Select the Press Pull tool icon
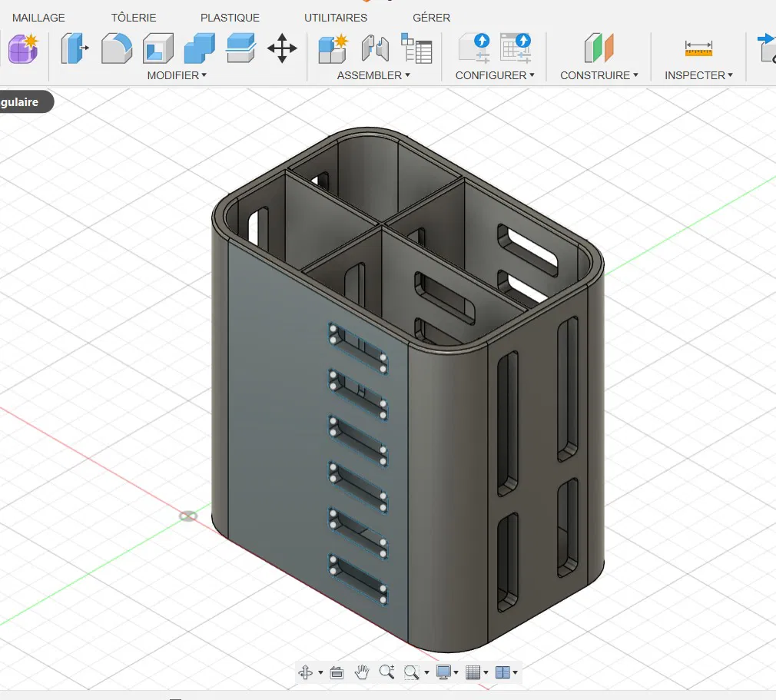This screenshot has width=776, height=700. 74,48
